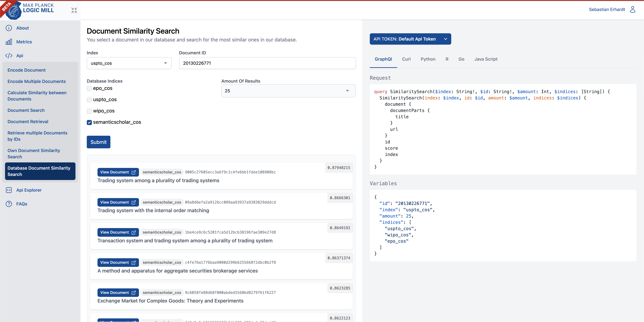Click ID 1be4ce9c6c5201fca5d12bcb38196fae309e27d8

click(230, 232)
